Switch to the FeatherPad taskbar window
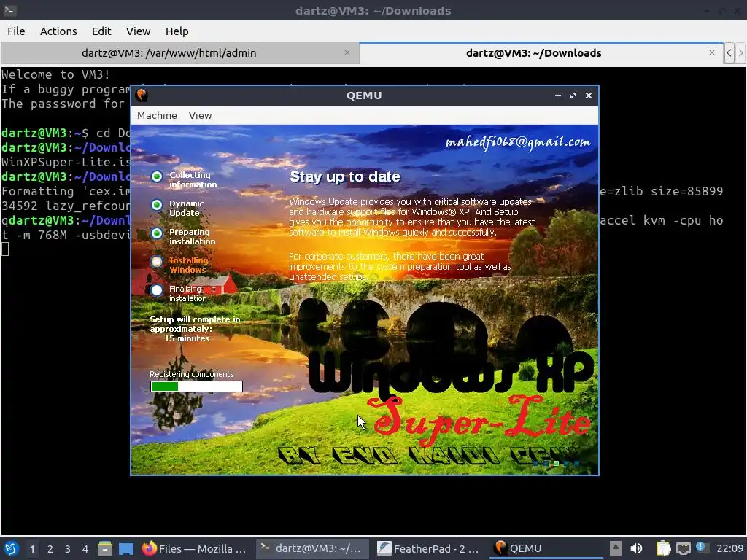 click(429, 548)
